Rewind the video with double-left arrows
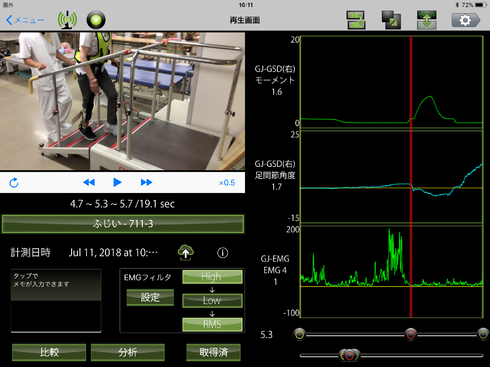Viewport: 490px width, 367px height. (x=89, y=182)
